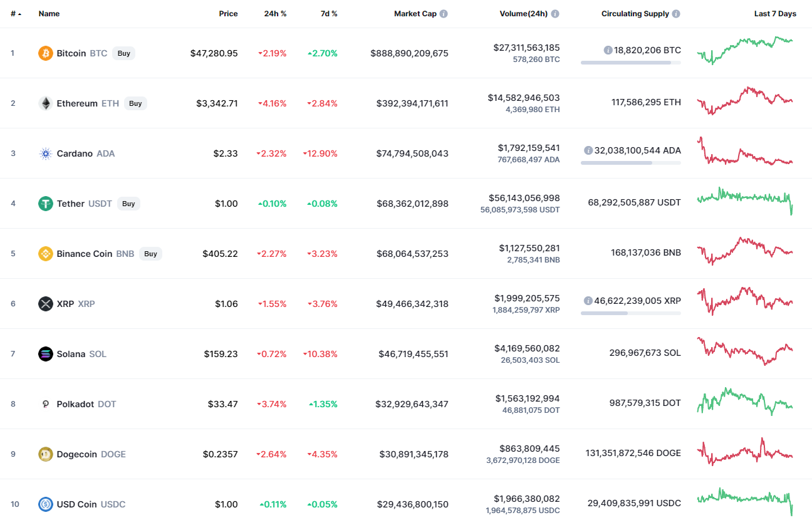This screenshot has height=525, width=812.
Task: Sort by the Volume(24h) column header
Action: pyautogui.click(x=523, y=14)
